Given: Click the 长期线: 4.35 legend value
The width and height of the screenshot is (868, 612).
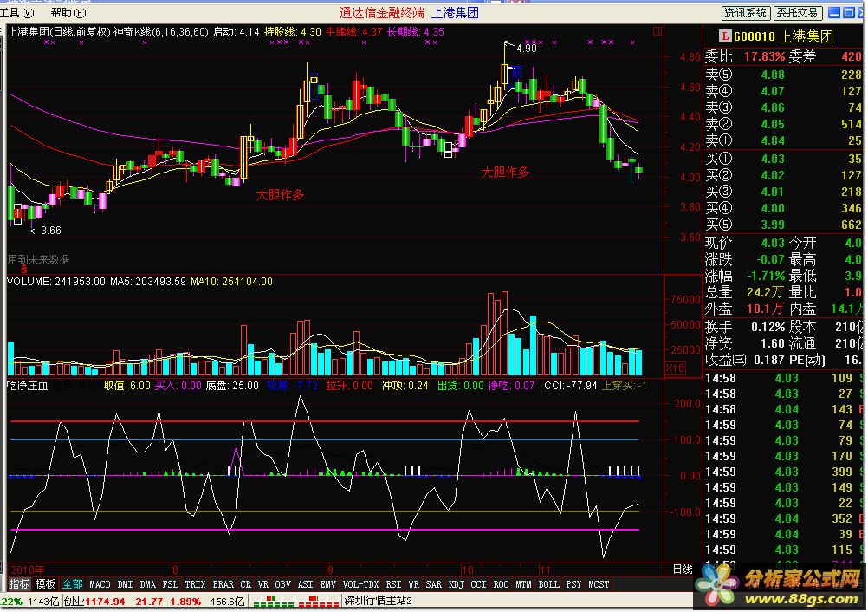Looking at the screenshot, I should pos(415,32).
